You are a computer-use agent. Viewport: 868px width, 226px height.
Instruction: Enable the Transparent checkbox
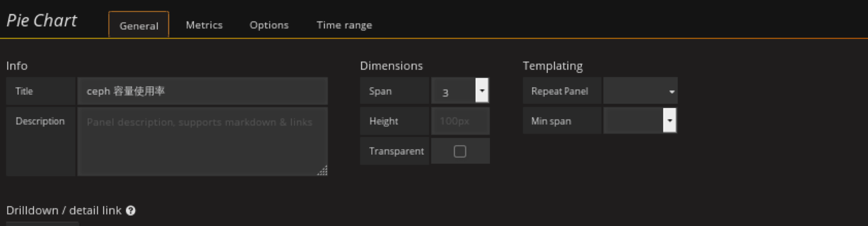460,151
